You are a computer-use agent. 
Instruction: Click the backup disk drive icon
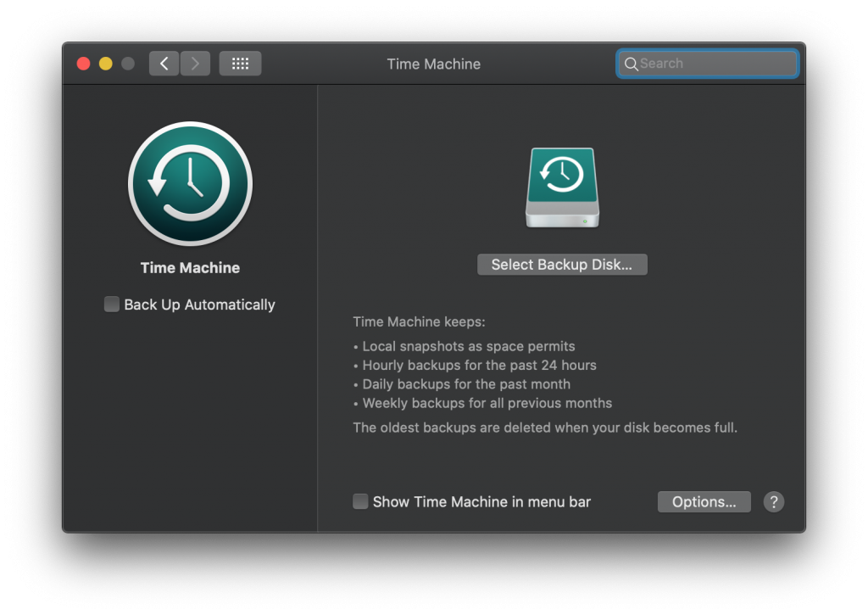tap(562, 187)
